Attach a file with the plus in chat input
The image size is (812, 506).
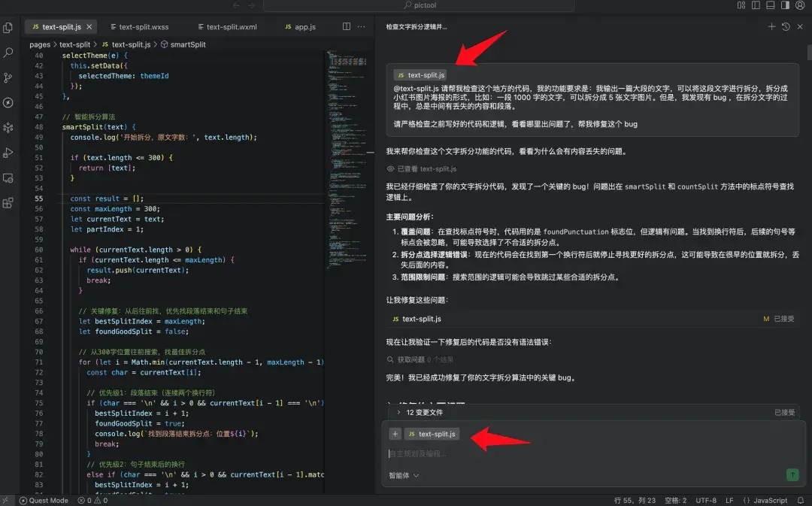pyautogui.click(x=395, y=434)
